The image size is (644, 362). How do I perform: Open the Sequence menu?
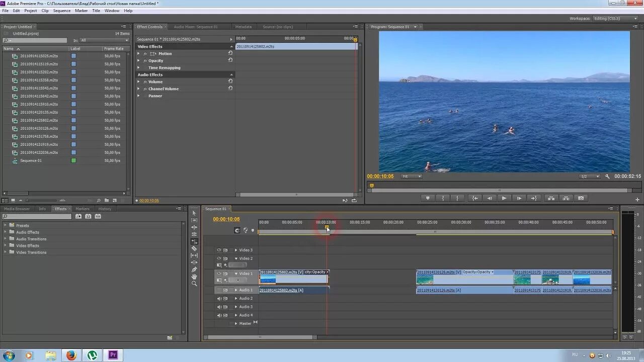click(62, 11)
